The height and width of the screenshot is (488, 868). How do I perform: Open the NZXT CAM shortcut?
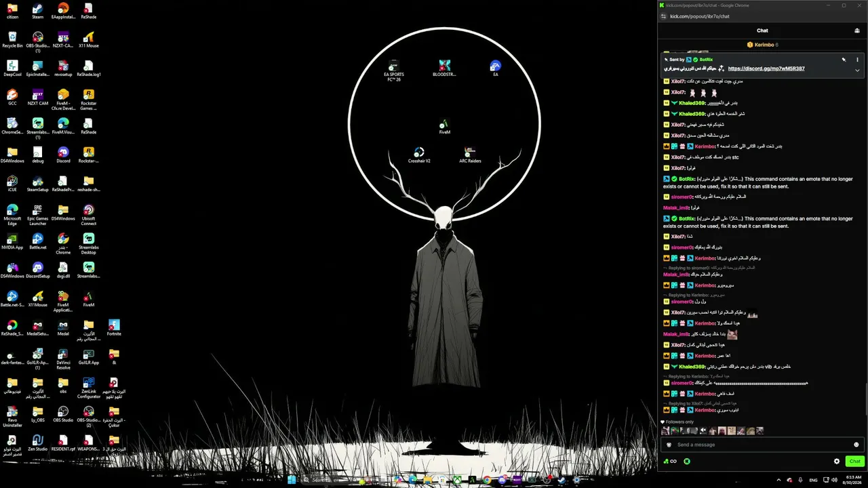point(38,98)
